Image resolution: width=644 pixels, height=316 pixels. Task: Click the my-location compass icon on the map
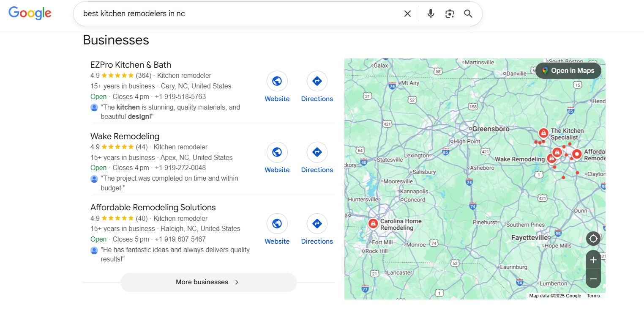coord(593,238)
